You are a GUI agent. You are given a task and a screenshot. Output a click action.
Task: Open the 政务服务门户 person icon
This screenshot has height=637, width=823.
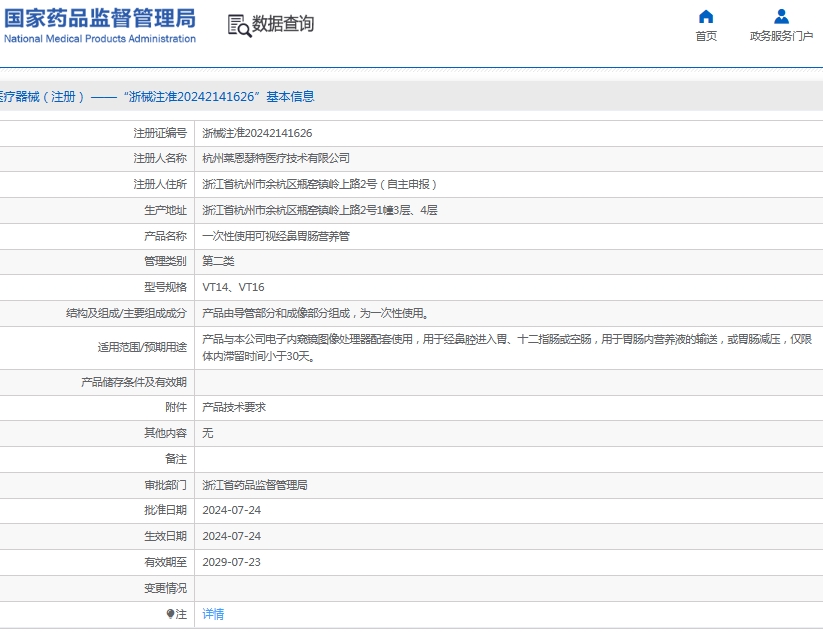782,17
